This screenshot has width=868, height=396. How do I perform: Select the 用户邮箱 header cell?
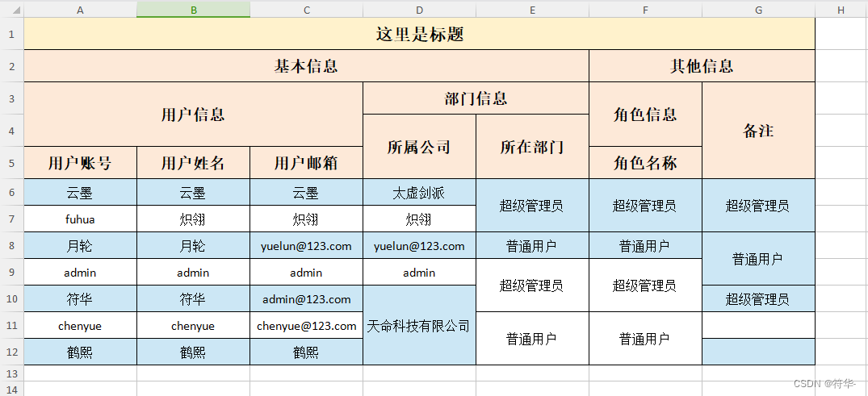306,163
